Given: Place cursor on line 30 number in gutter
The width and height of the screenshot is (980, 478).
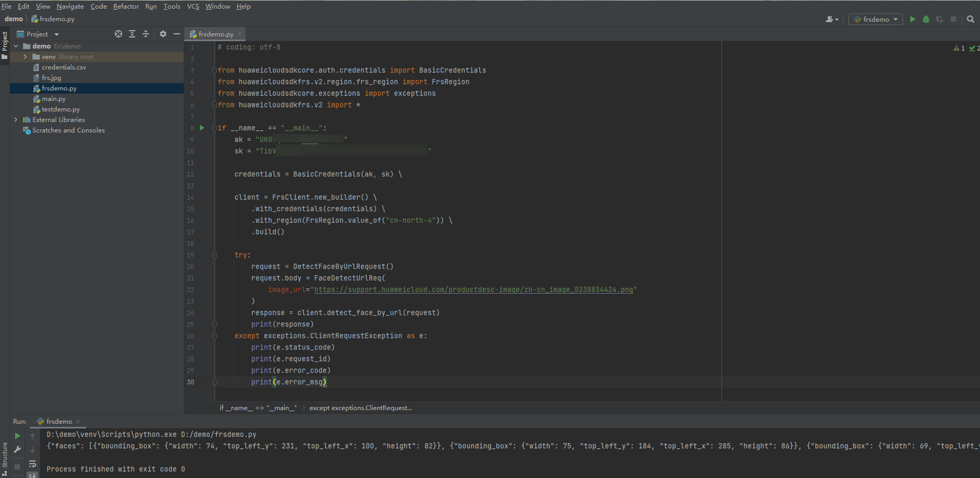Looking at the screenshot, I should click(x=190, y=382).
